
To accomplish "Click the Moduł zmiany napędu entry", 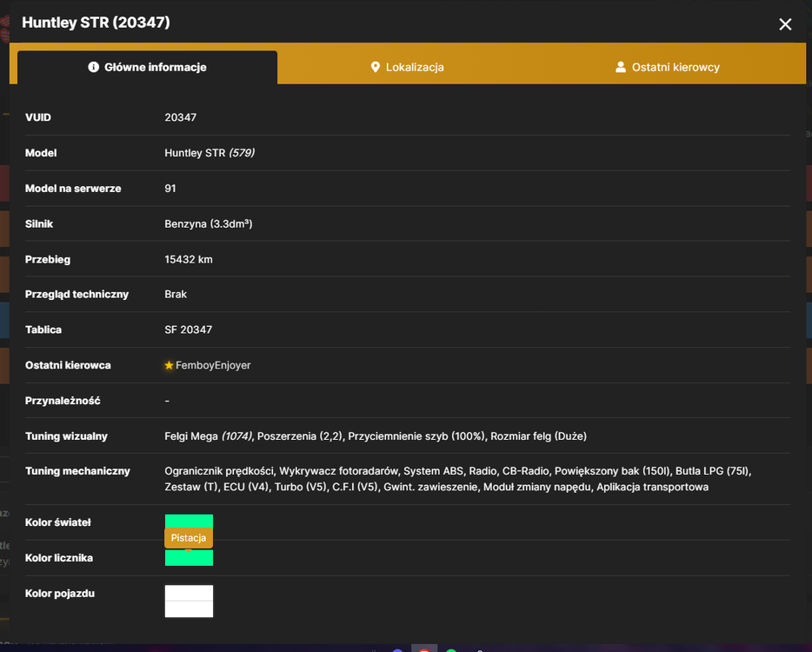I will pos(536,487).
